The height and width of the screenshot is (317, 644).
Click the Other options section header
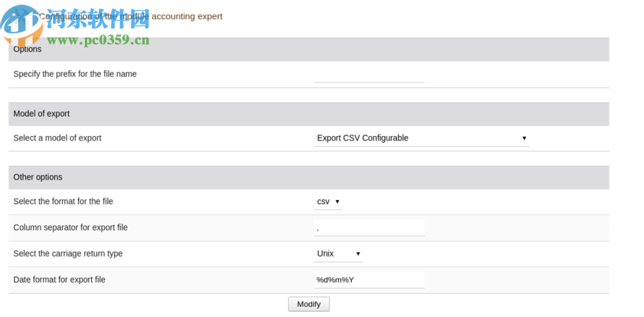coord(37,177)
